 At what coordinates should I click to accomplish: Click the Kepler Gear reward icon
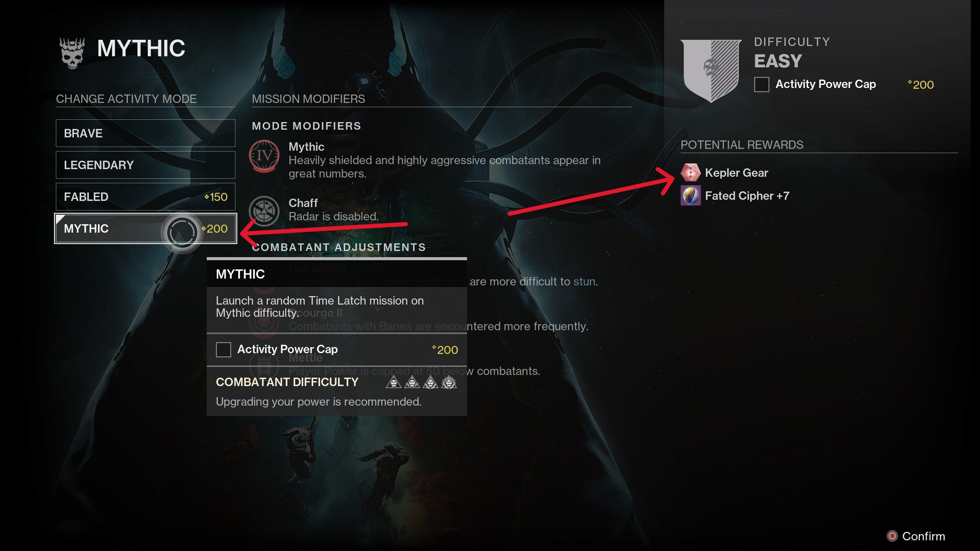click(691, 173)
